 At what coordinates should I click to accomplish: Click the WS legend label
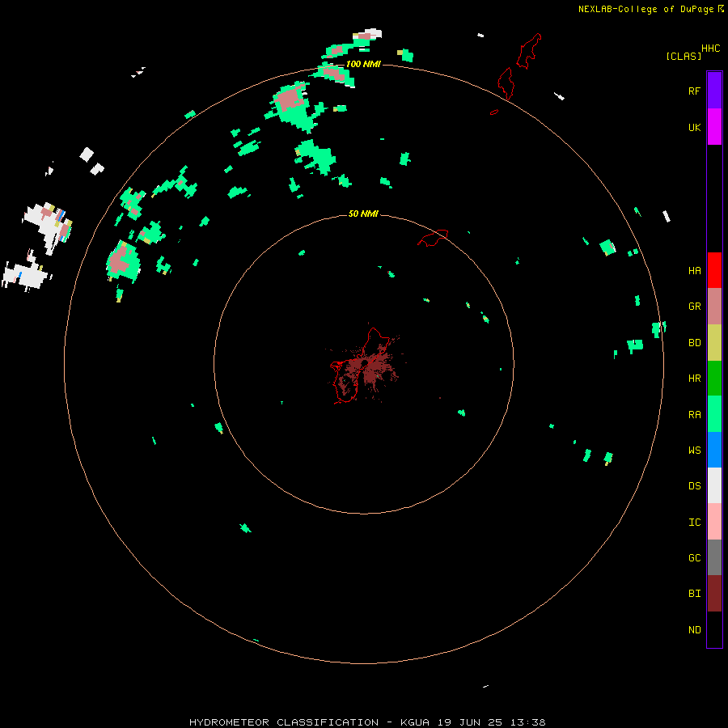694,450
